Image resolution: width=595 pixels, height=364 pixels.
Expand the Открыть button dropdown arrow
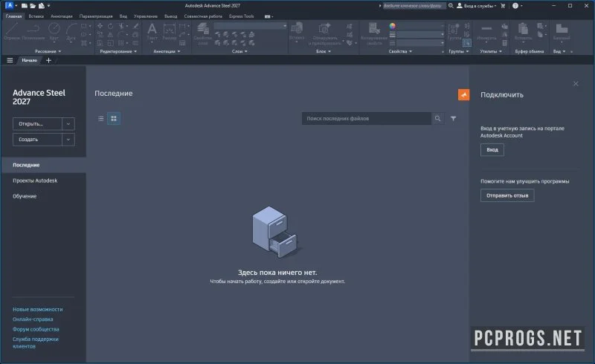68,123
